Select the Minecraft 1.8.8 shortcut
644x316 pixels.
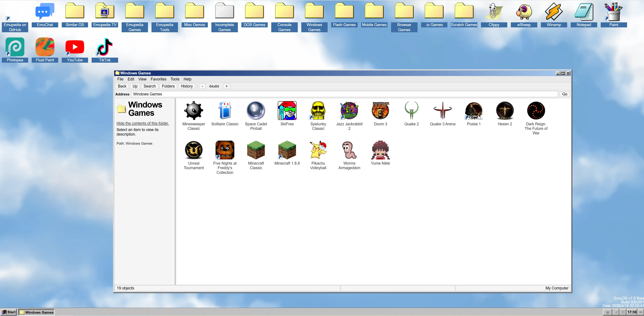[x=287, y=150]
